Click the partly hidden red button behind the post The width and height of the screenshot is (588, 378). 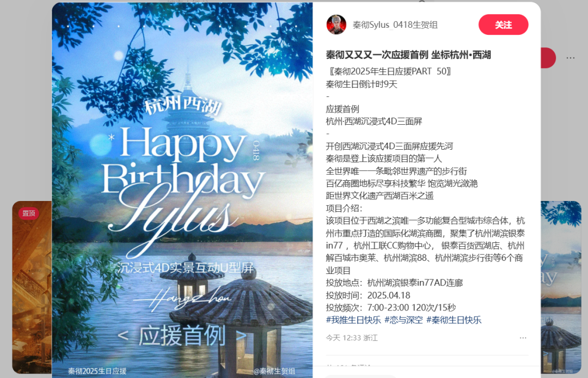548,58
